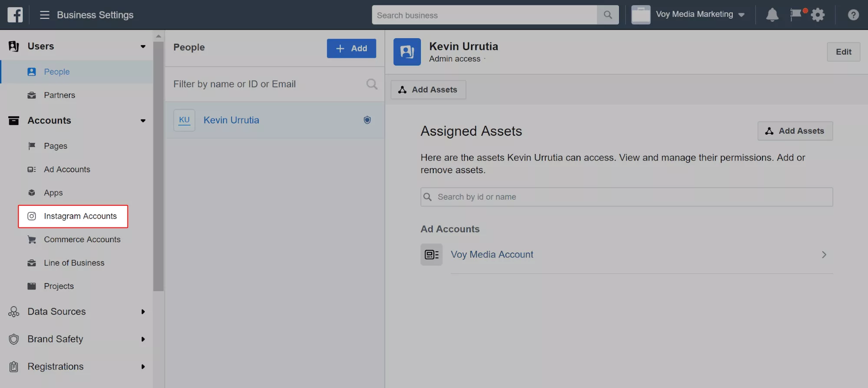The image size is (868, 388).
Task: Click the Facebook logo icon
Action: pos(15,15)
